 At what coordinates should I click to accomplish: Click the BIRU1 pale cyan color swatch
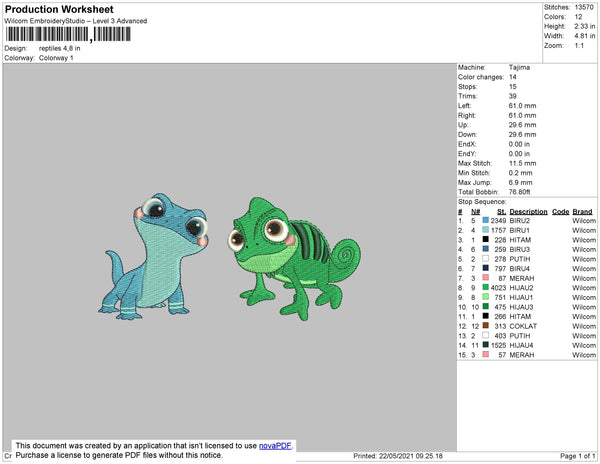(x=486, y=230)
